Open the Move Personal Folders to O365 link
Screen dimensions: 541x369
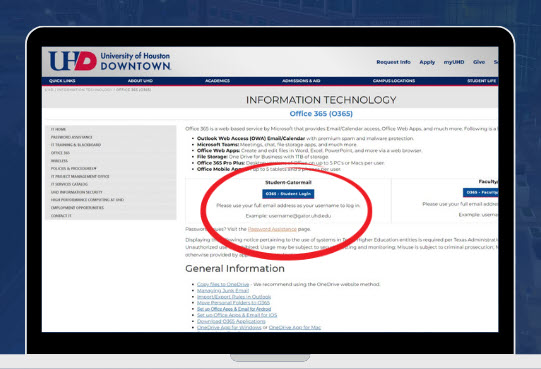coord(233,303)
